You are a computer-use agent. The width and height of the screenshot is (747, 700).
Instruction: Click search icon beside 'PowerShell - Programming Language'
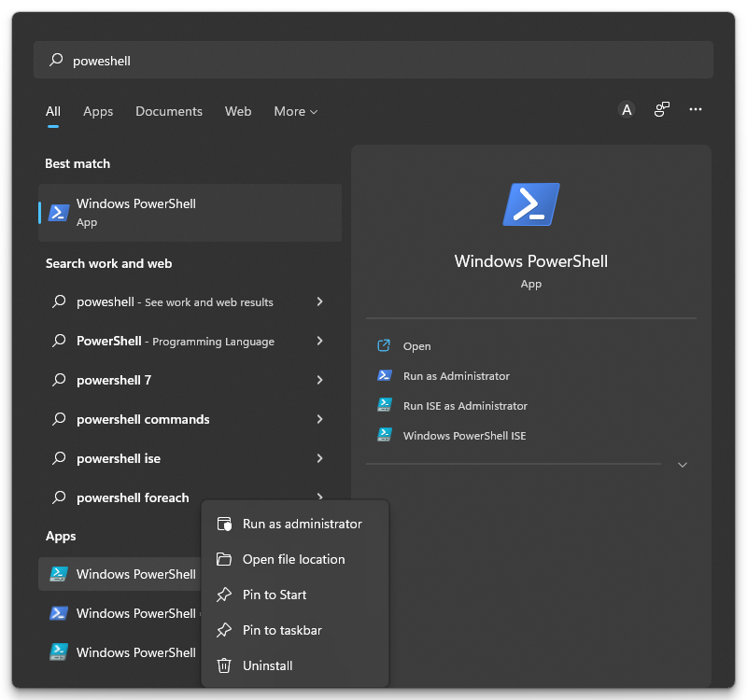[59, 341]
